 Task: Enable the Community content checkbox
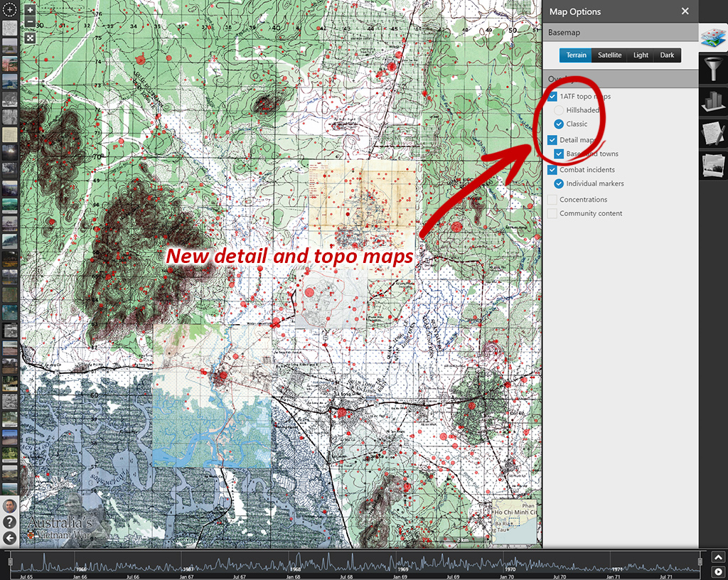[x=552, y=213]
